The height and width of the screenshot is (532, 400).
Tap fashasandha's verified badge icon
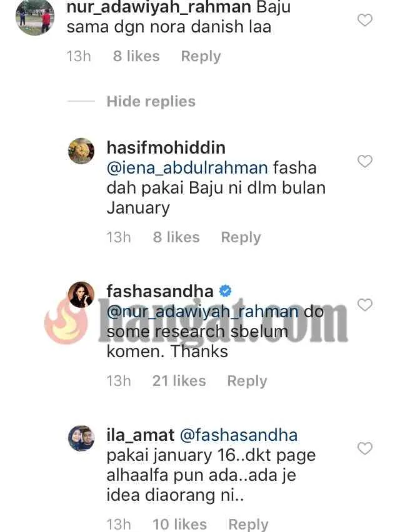(x=225, y=291)
